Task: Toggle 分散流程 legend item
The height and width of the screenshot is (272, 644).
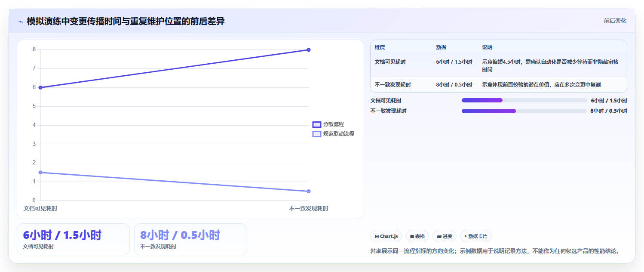Action: pyautogui.click(x=328, y=124)
